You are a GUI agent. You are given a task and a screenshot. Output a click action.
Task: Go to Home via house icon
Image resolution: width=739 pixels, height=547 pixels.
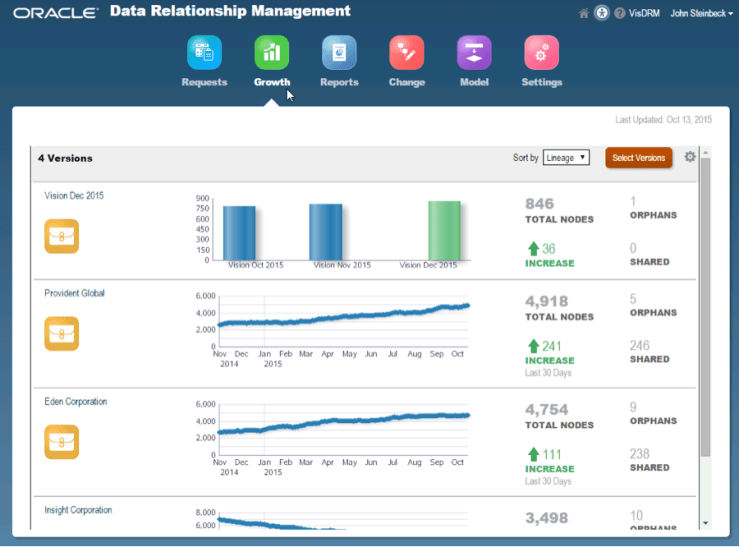tap(584, 14)
